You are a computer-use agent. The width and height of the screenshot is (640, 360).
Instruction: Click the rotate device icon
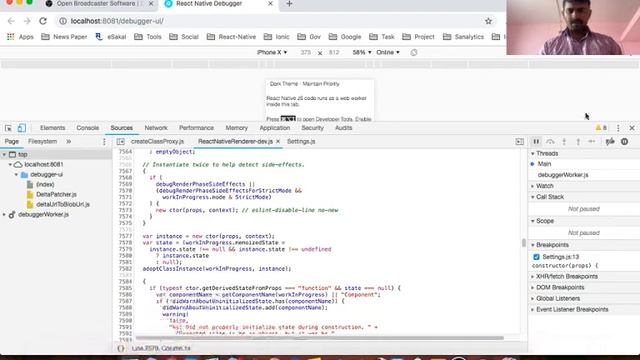coord(414,53)
